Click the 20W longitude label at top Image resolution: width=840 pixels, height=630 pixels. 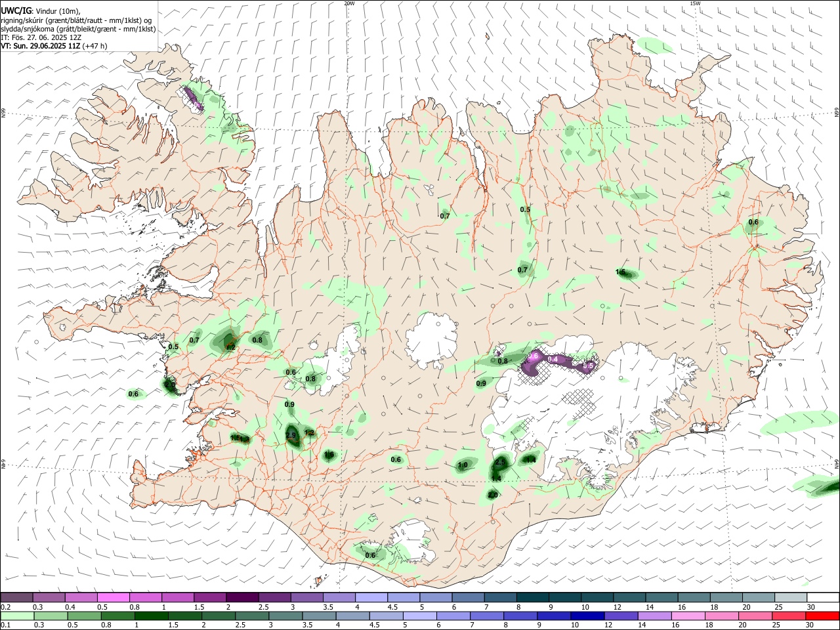(349, 3)
